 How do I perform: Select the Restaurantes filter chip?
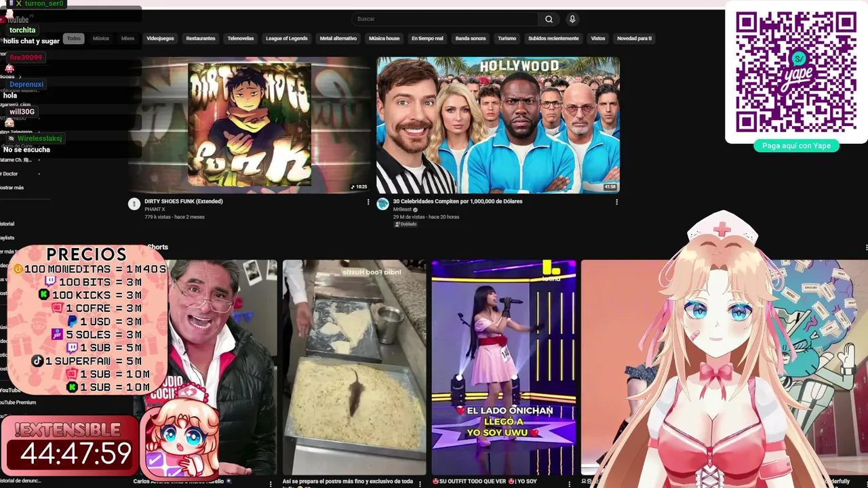[201, 39]
